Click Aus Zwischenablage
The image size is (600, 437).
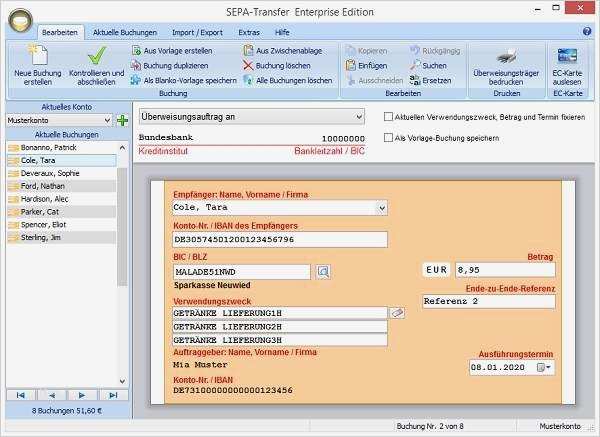(x=283, y=51)
